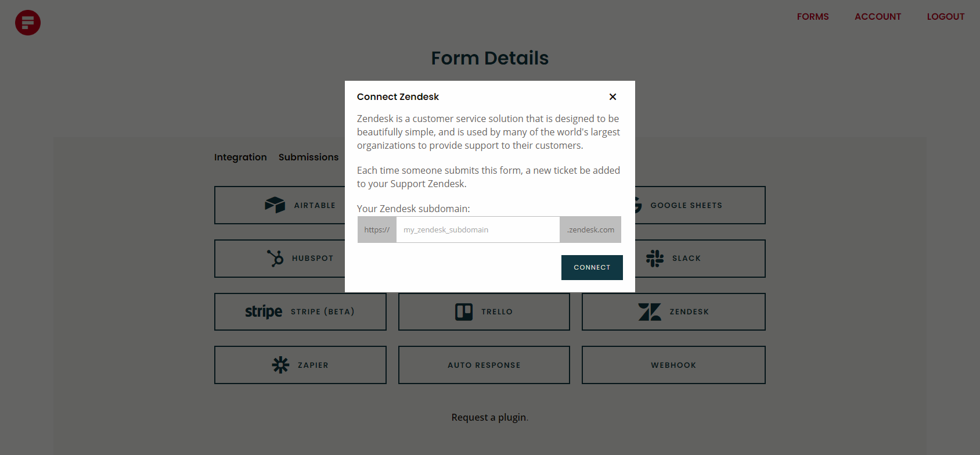Open the FORMS menu item
This screenshot has width=980, height=455.
tap(813, 16)
